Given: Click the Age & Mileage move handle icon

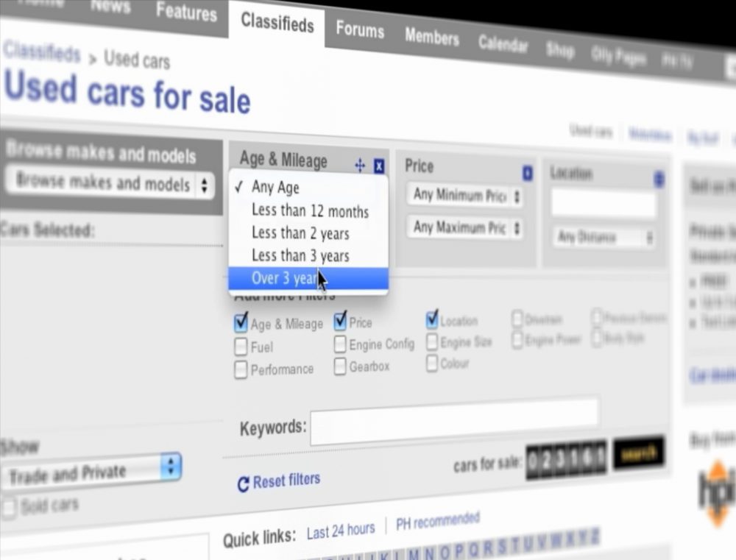Looking at the screenshot, I should click(360, 166).
